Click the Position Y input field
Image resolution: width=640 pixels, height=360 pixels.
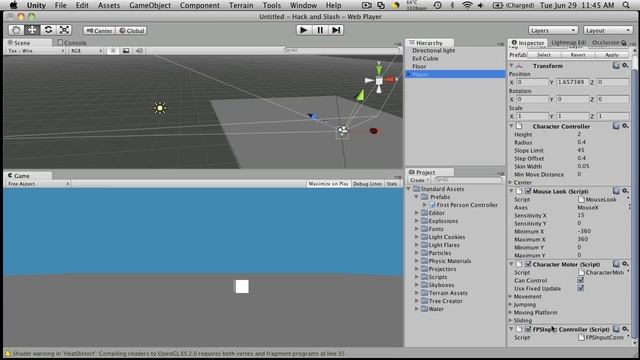pos(572,82)
